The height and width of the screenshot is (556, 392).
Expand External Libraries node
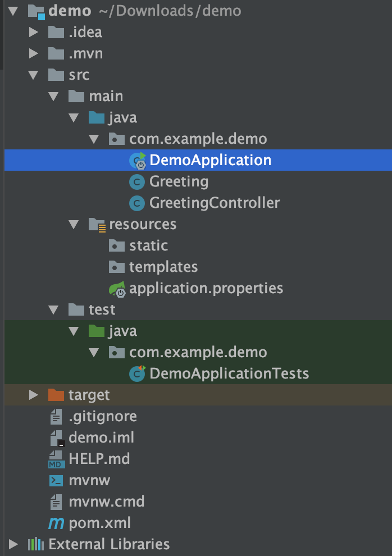point(13,544)
